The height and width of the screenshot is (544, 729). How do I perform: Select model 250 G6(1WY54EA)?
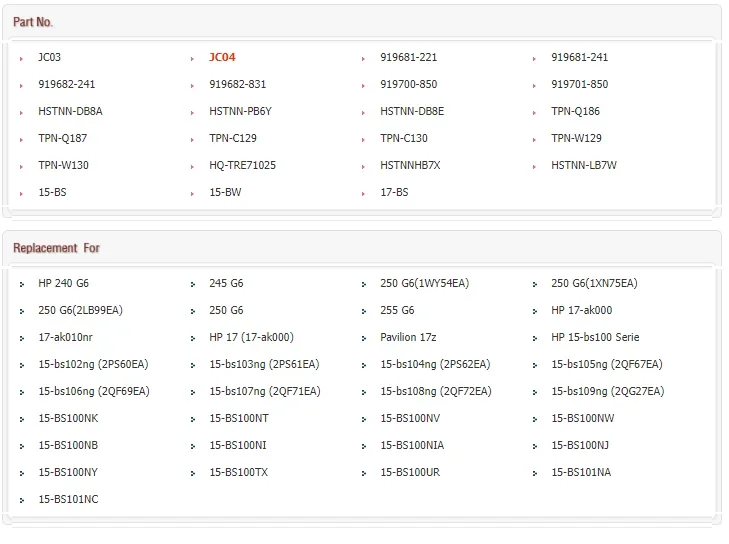point(425,283)
